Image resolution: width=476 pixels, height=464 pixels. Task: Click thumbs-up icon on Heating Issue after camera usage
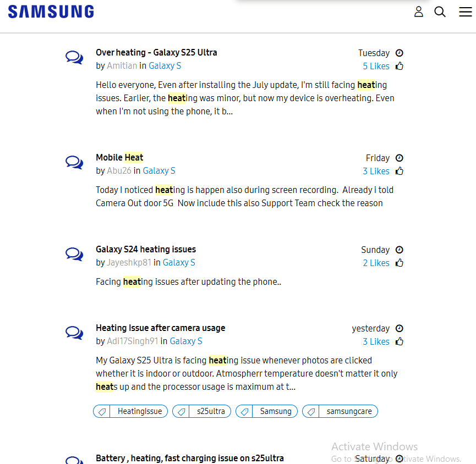(399, 341)
